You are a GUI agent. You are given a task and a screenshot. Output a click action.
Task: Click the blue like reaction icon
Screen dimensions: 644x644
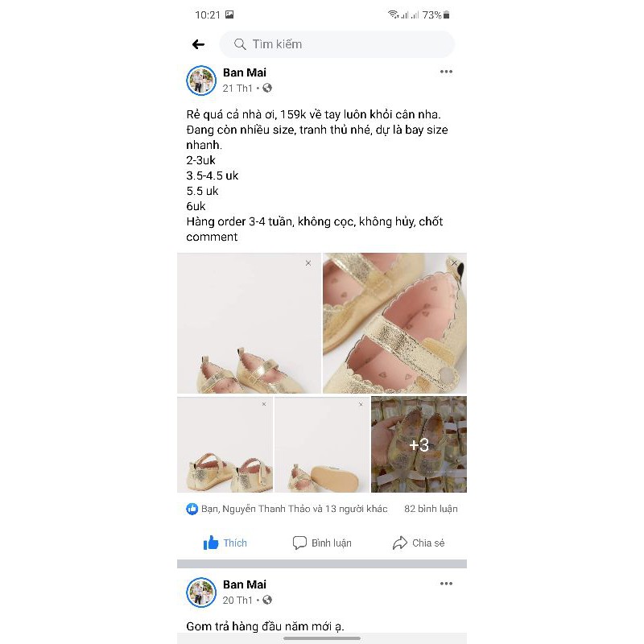pos(192,509)
